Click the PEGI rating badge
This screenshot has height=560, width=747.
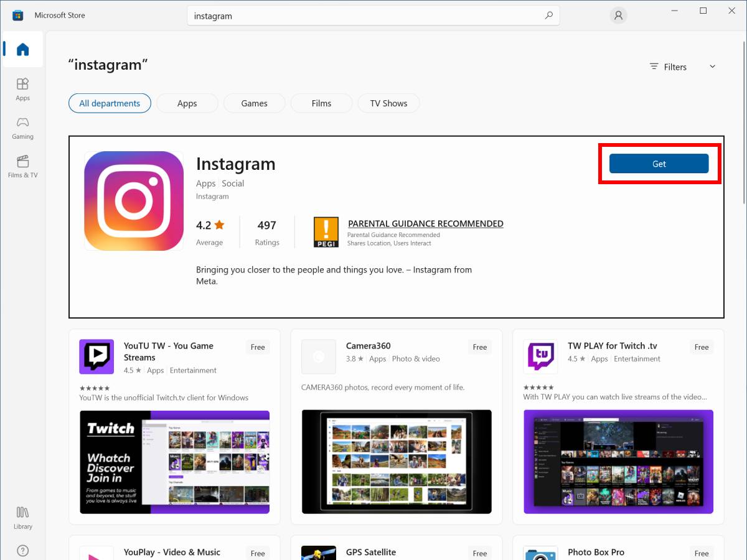326,232
